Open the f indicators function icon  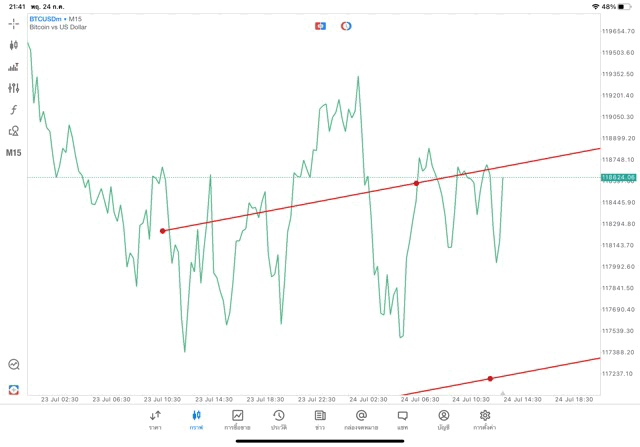tap(13, 109)
